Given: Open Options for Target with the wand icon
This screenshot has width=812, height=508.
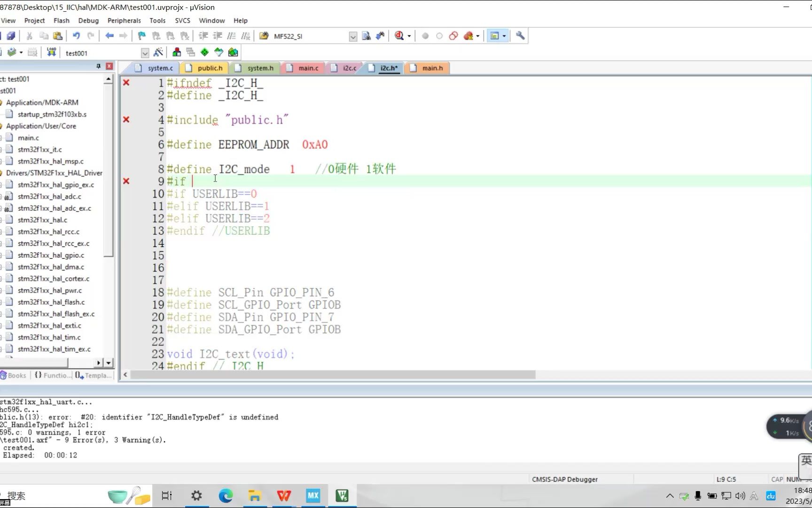Looking at the screenshot, I should [158, 52].
